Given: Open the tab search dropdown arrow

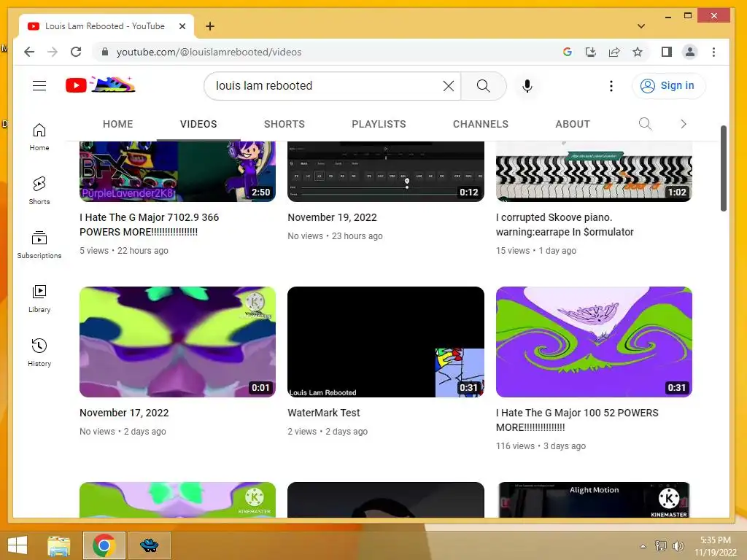Looking at the screenshot, I should (x=640, y=26).
